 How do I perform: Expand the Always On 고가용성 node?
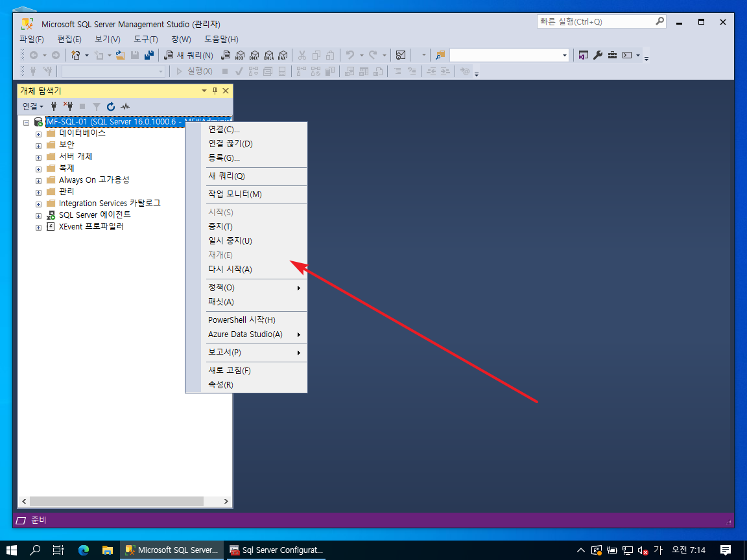39,180
